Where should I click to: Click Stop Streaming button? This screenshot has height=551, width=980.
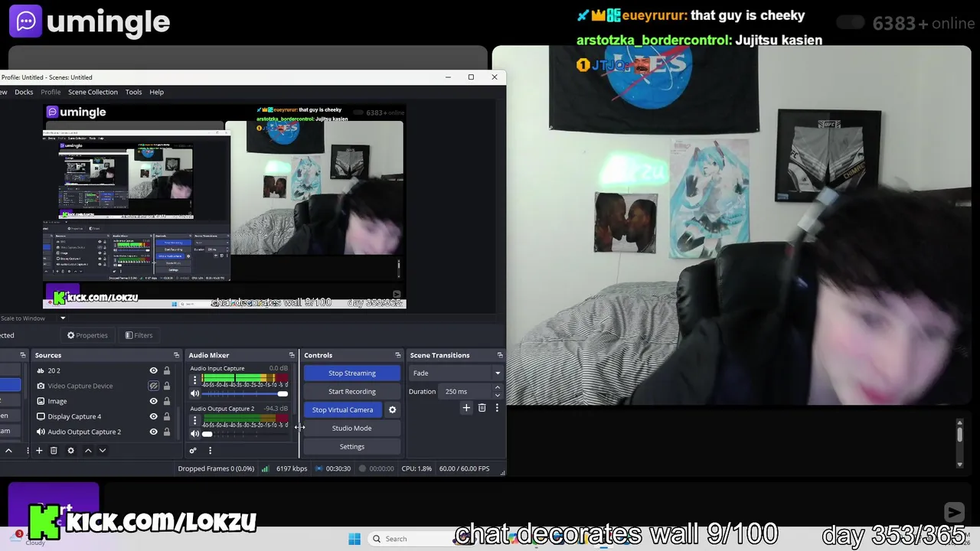coord(352,373)
